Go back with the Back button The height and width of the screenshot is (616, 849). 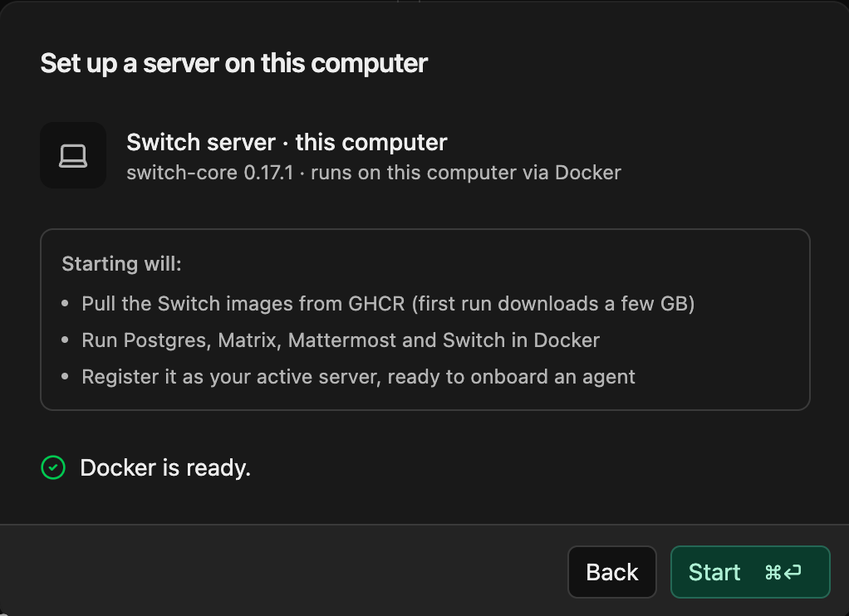click(612, 572)
